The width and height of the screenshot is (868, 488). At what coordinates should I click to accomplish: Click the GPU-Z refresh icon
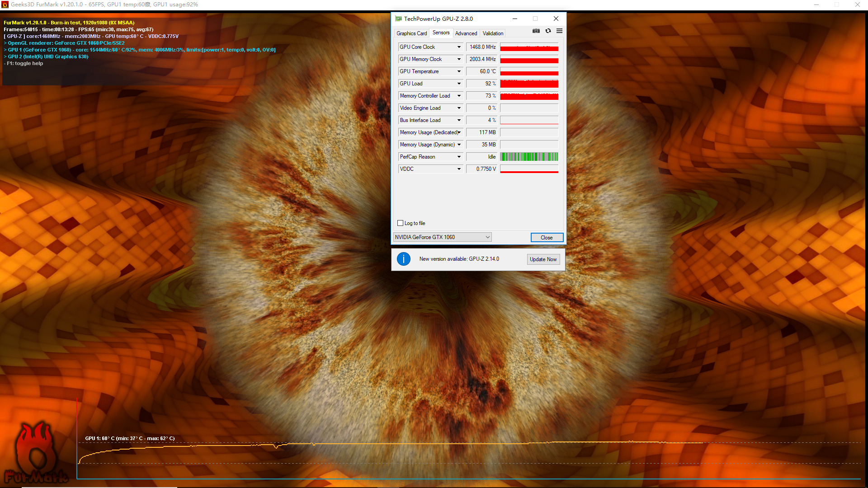click(548, 31)
